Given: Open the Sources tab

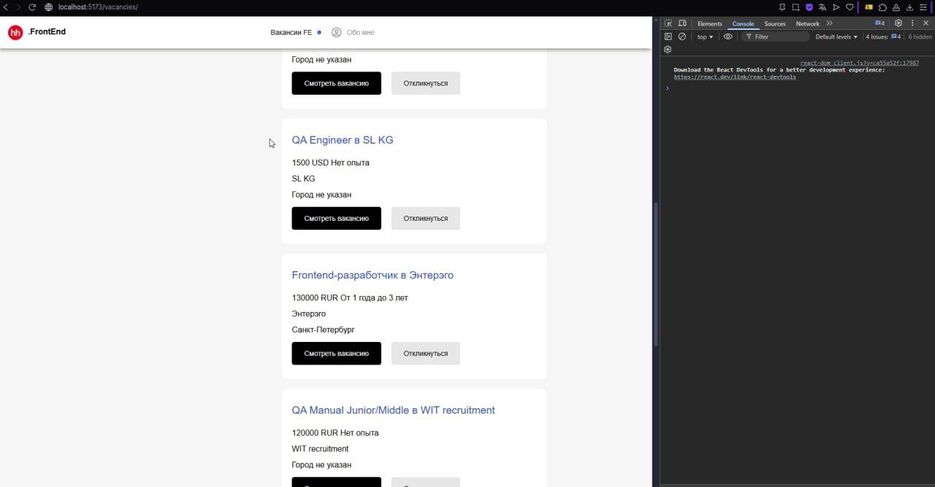Looking at the screenshot, I should pos(775,23).
